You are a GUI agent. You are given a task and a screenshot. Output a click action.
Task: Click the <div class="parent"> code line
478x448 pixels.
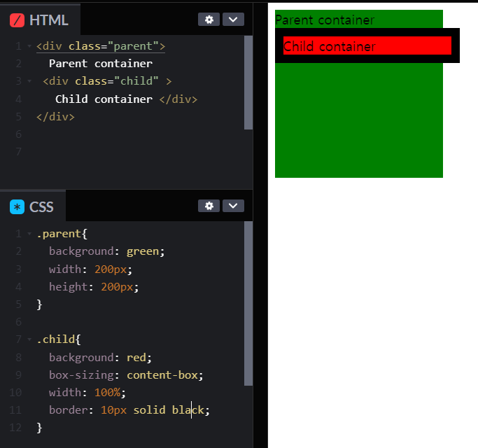click(101, 46)
